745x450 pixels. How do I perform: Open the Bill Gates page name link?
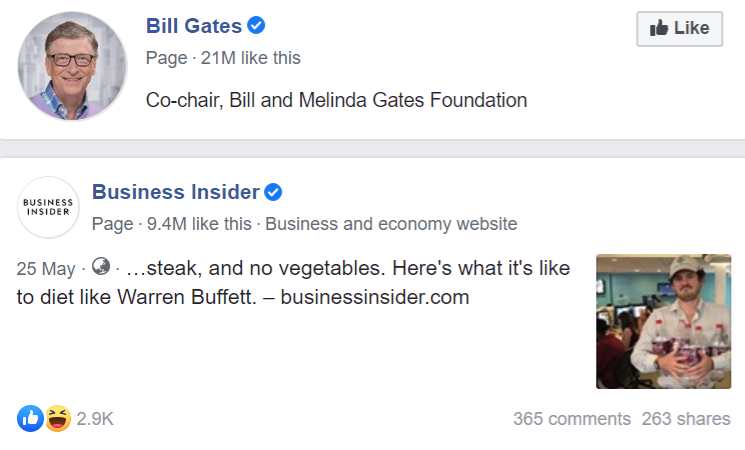[x=194, y=26]
